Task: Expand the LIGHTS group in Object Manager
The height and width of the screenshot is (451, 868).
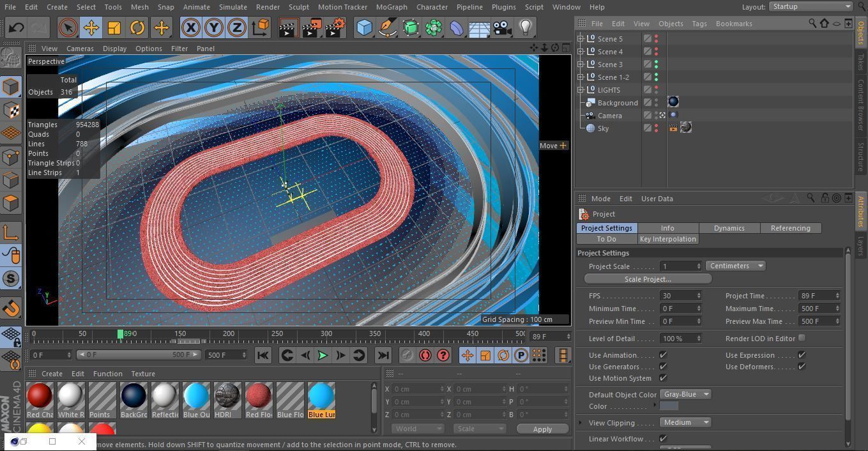Action: 581,89
